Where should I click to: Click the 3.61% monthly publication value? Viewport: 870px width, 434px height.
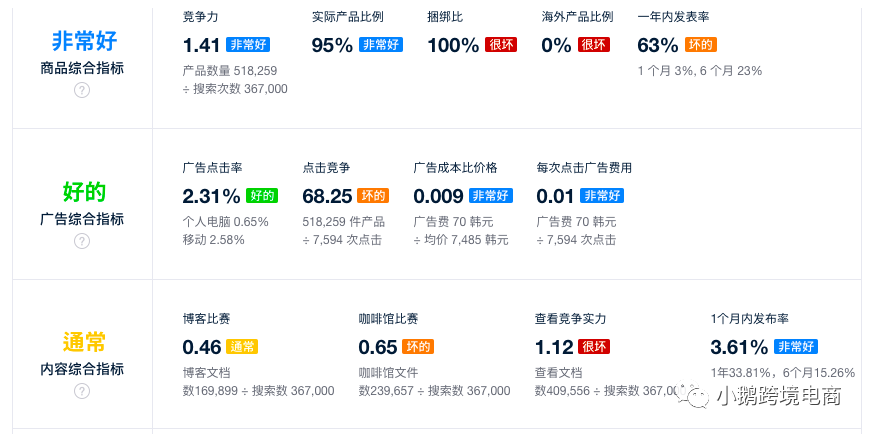[x=740, y=347]
